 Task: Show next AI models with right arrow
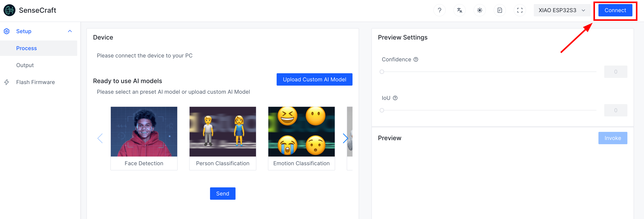(x=345, y=138)
